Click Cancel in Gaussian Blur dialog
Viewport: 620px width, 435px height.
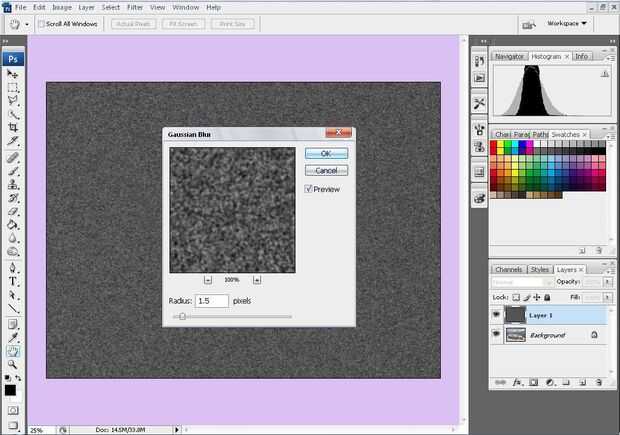coord(326,171)
